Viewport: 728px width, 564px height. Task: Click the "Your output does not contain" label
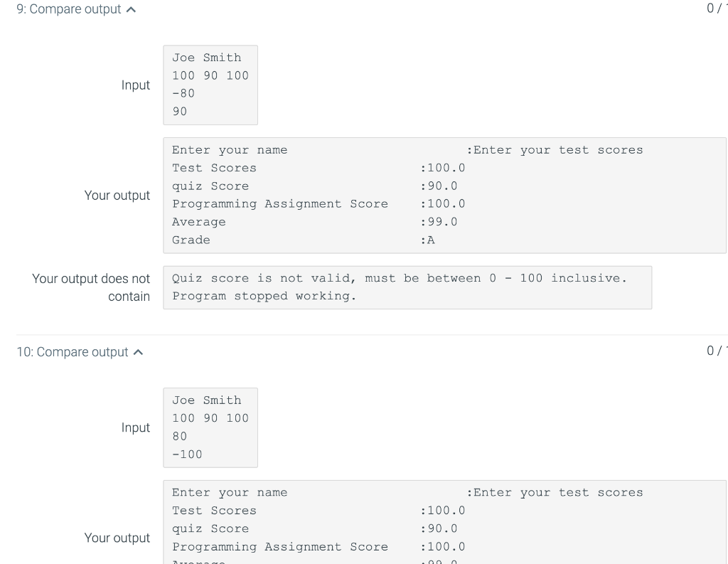click(x=91, y=287)
